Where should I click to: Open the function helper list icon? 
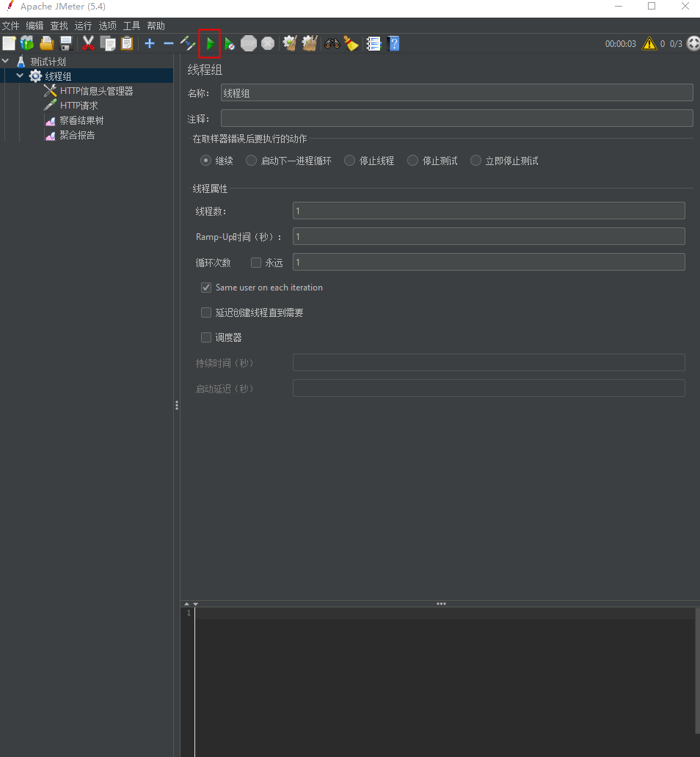coord(373,43)
